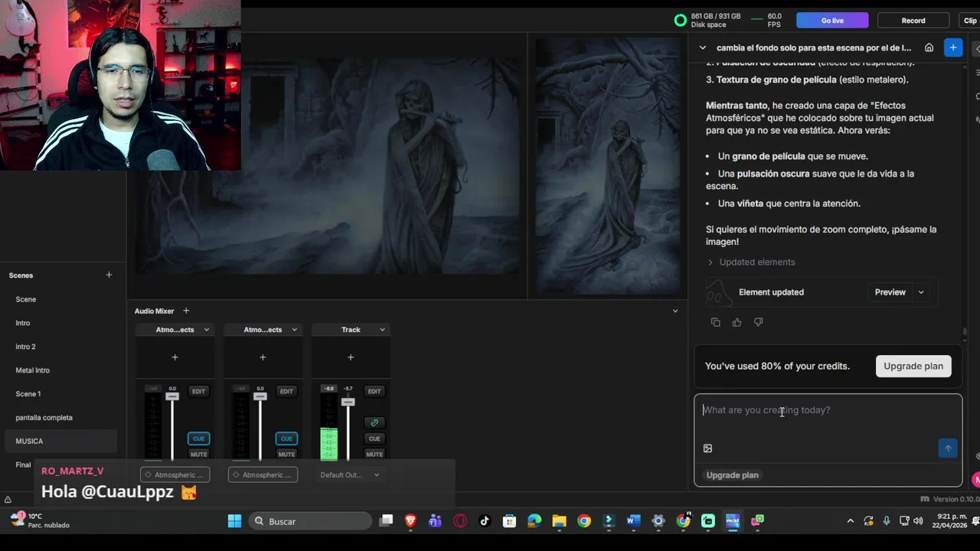Open Windows Start menu

click(x=234, y=521)
